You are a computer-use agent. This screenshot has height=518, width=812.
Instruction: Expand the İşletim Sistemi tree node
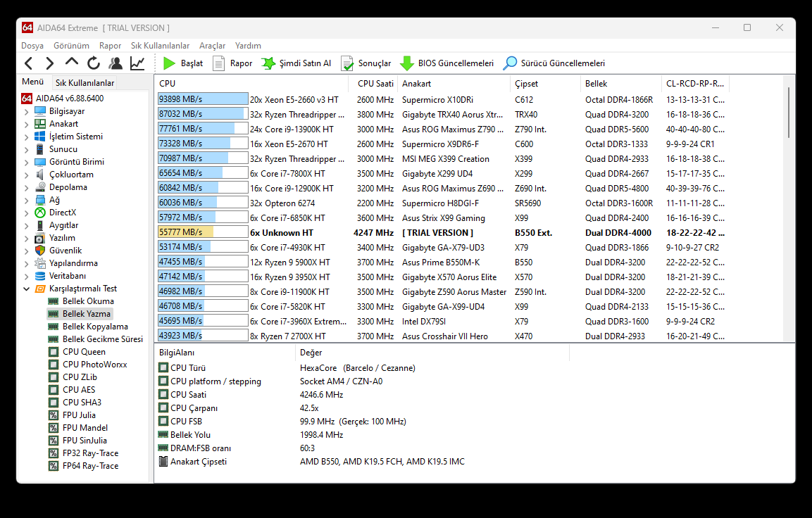(27, 137)
